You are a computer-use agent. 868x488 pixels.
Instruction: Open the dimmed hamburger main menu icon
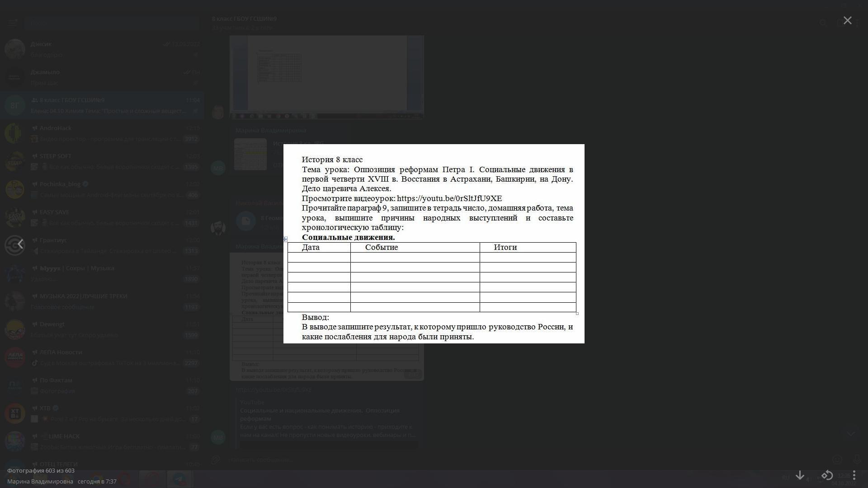click(x=12, y=22)
